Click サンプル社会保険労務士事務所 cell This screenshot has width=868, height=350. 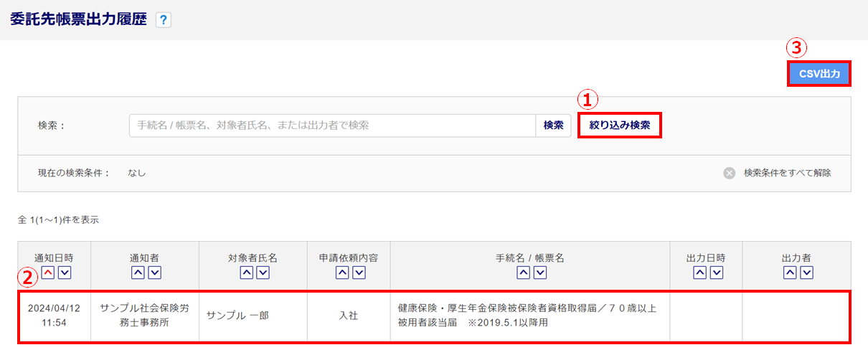click(145, 315)
